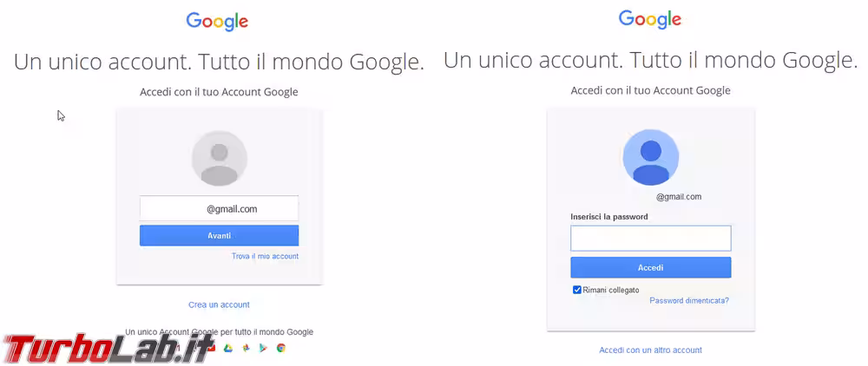This screenshot has width=868, height=366.
Task: Select Accedi con un altro account
Action: pos(650,350)
